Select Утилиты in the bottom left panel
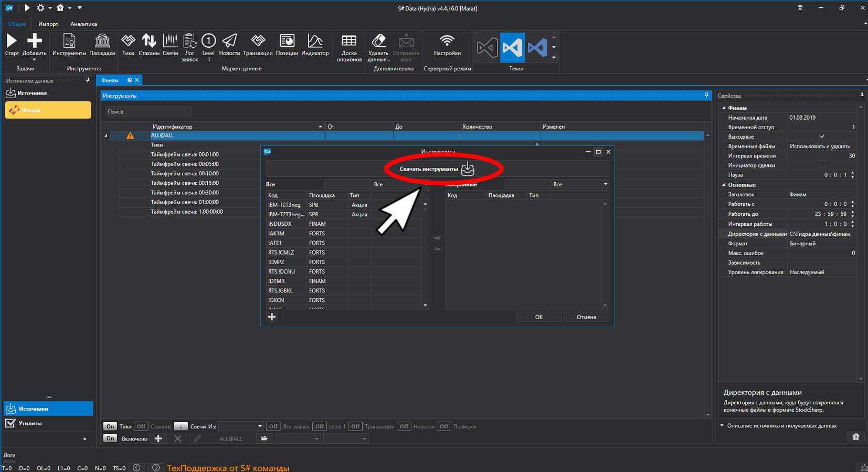The image size is (868, 472). pyautogui.click(x=48, y=423)
